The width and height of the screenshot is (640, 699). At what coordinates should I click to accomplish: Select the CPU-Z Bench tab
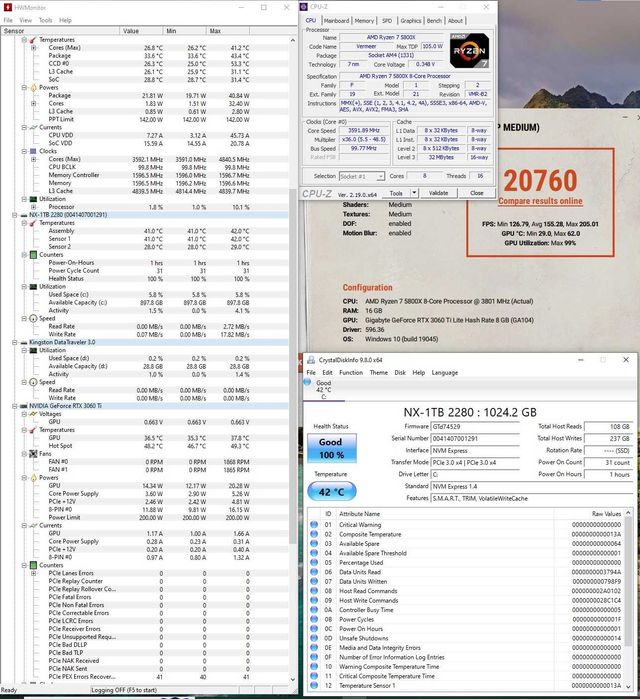434,21
